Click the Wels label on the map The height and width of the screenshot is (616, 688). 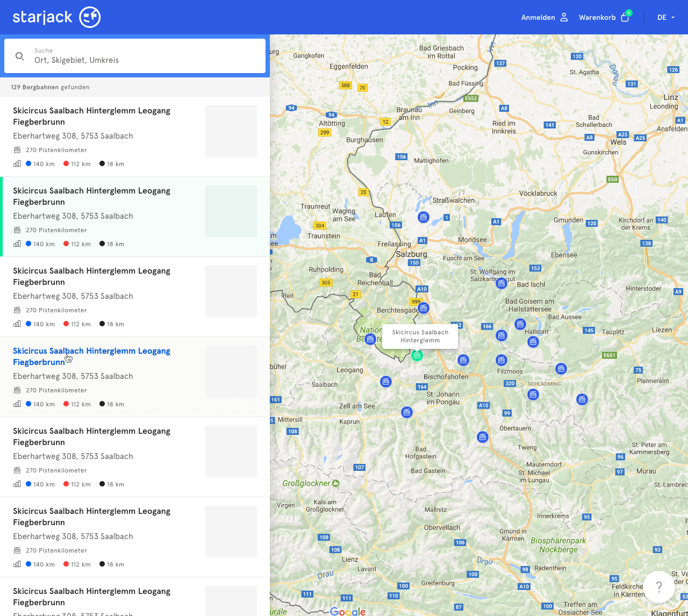pyautogui.click(x=618, y=142)
